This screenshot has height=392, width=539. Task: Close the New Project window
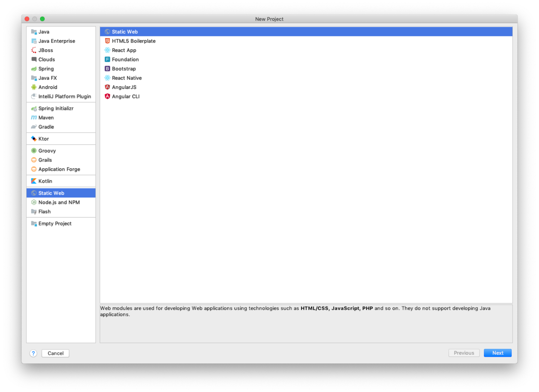tap(27, 19)
